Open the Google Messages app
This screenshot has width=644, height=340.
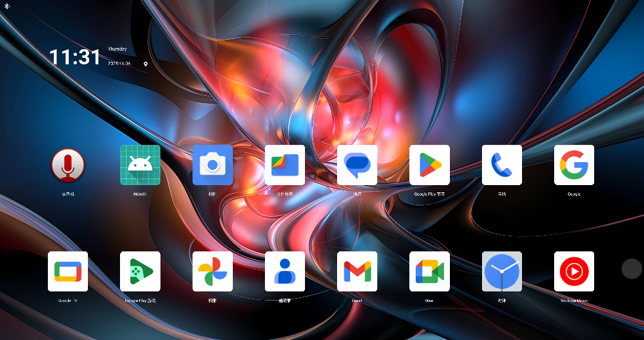coord(357,165)
